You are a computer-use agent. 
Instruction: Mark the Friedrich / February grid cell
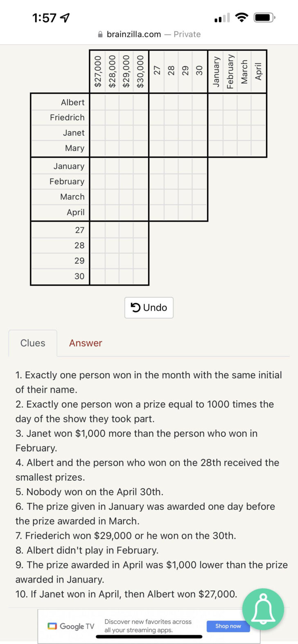230,118
